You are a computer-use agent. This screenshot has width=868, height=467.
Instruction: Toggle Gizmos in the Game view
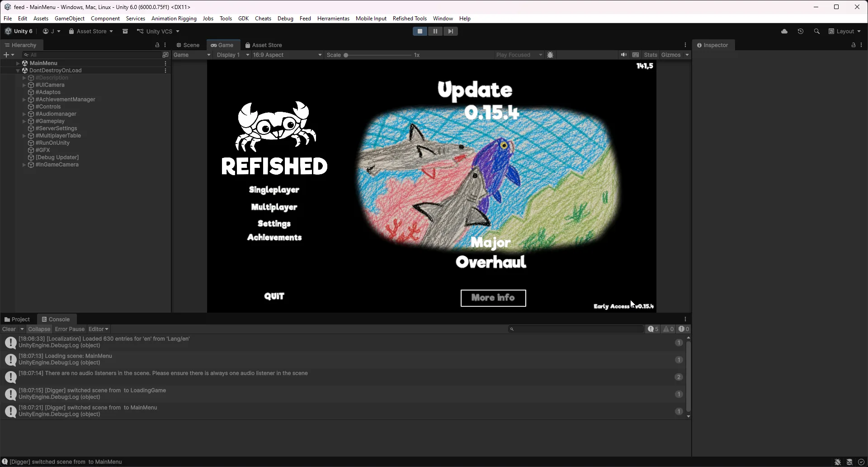671,55
